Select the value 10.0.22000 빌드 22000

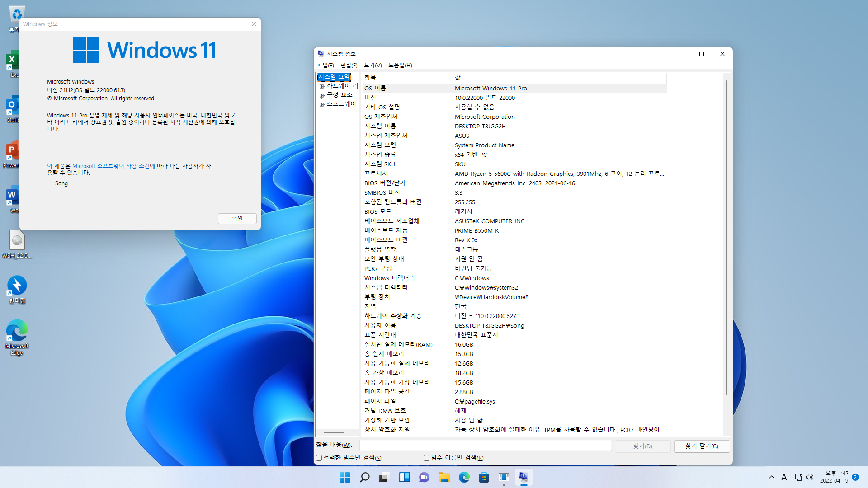pos(485,98)
